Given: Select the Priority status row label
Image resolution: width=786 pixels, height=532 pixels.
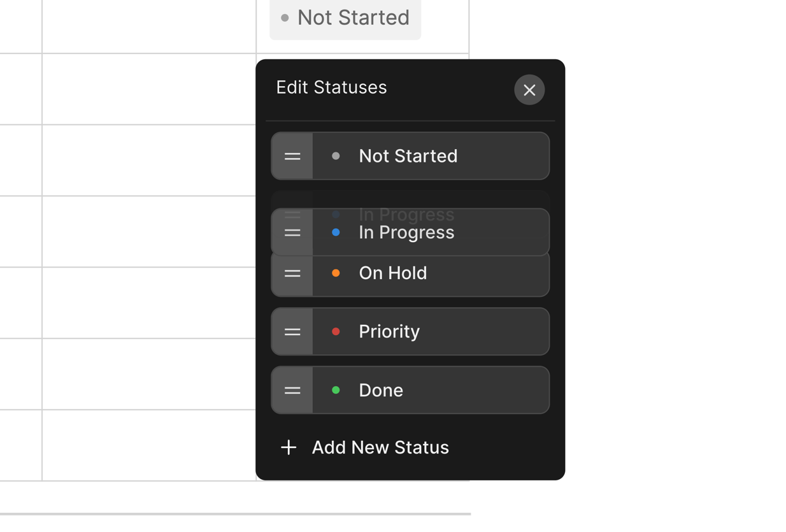Looking at the screenshot, I should (389, 332).
